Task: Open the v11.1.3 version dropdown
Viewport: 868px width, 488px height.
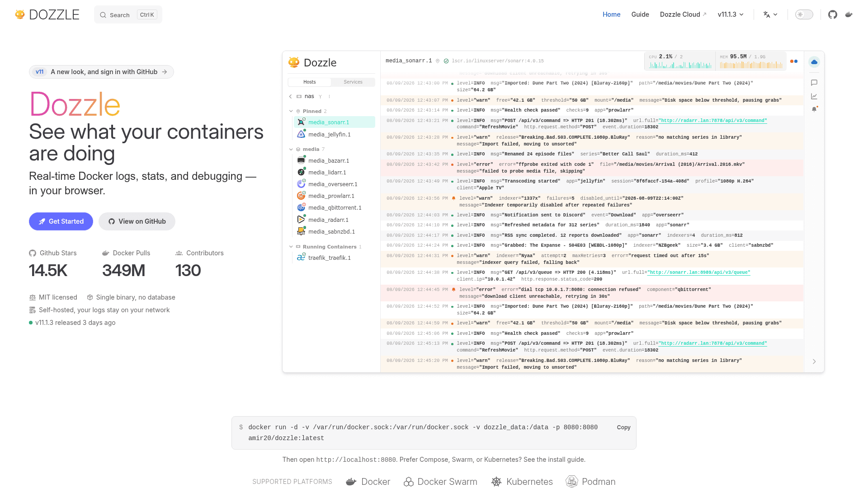Action: (731, 14)
